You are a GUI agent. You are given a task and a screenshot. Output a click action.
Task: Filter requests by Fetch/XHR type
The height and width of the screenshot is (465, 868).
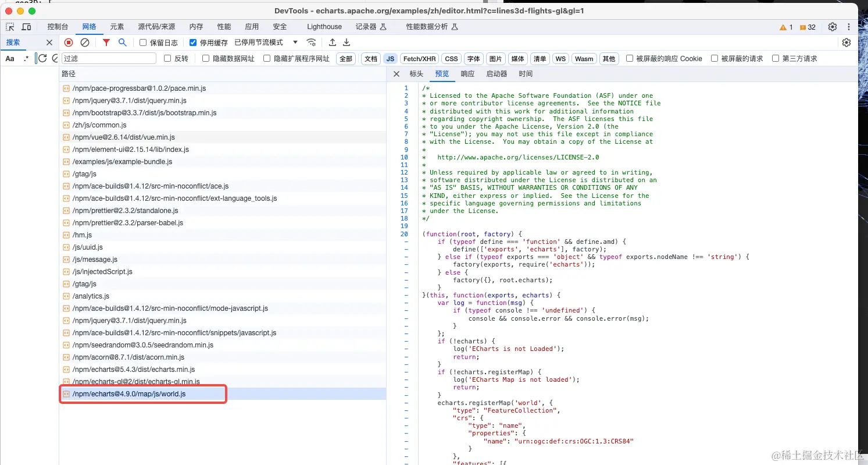(x=420, y=59)
